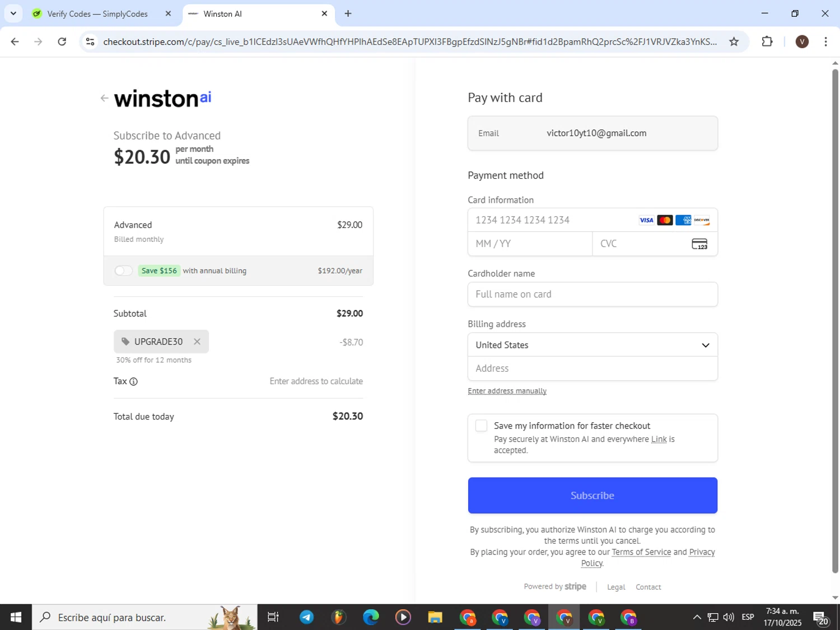Viewport: 840px width, 630px height.
Task: Click the Contact footer link
Action: point(648,587)
